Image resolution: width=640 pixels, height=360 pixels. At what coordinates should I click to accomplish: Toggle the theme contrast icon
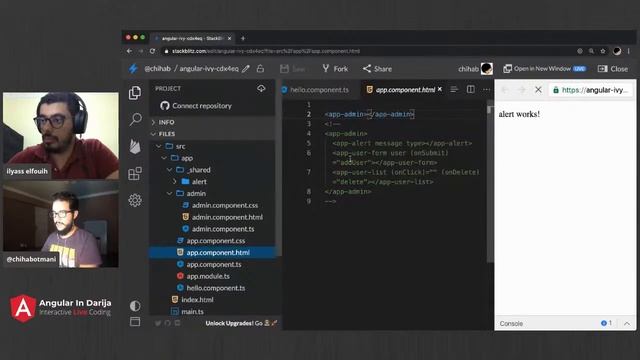tap(135, 306)
